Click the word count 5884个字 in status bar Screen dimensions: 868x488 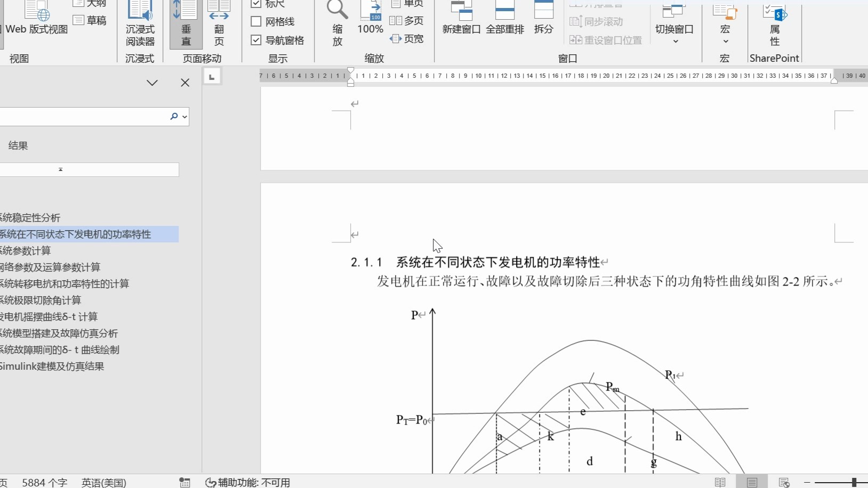[x=45, y=482]
